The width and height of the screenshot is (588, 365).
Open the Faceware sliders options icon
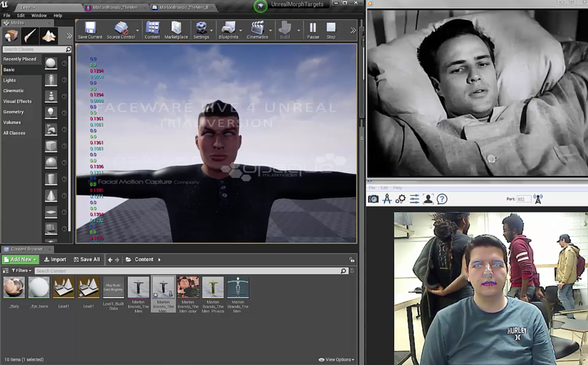click(414, 199)
